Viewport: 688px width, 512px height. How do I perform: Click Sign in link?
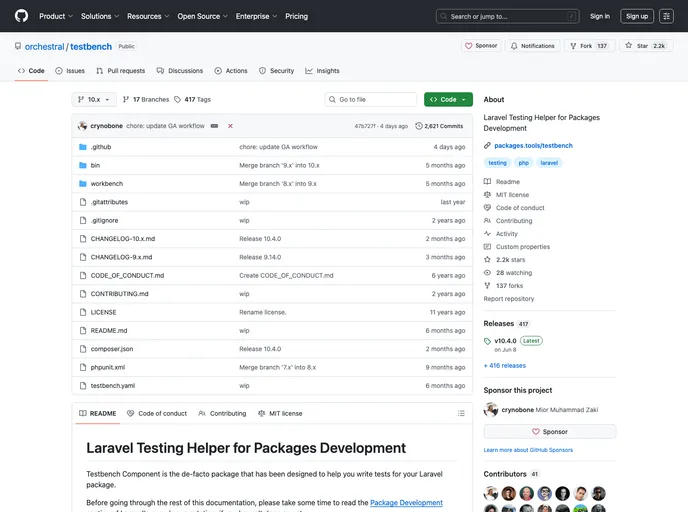point(600,16)
